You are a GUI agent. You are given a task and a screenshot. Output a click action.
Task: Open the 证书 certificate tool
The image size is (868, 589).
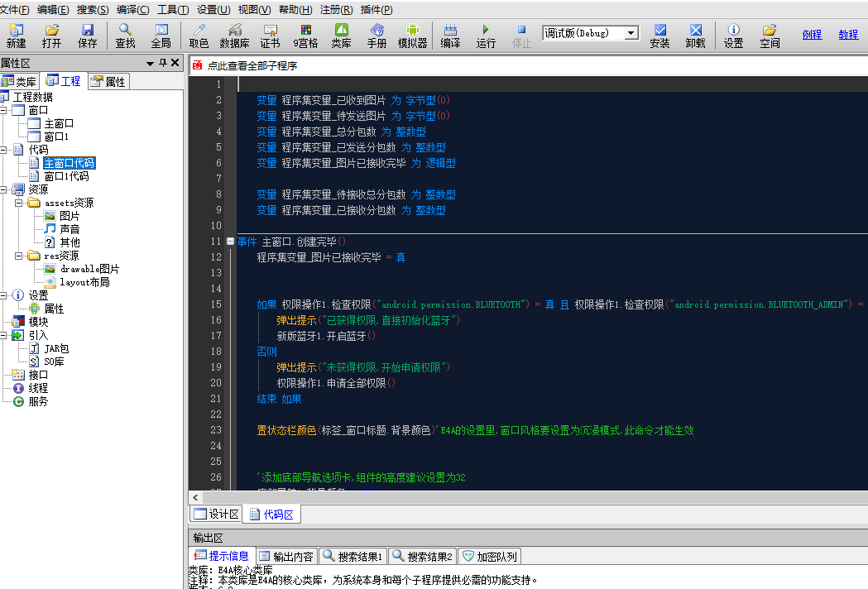click(x=270, y=36)
